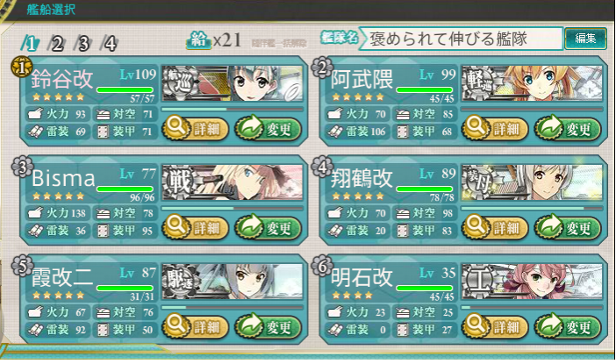
Task: Click the flagship badge number 1
Action: (x=22, y=68)
